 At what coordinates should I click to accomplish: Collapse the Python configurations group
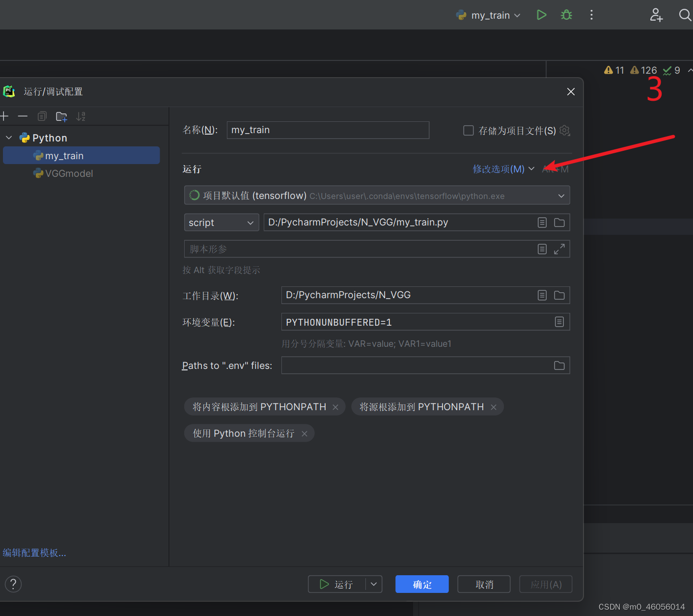[8, 137]
